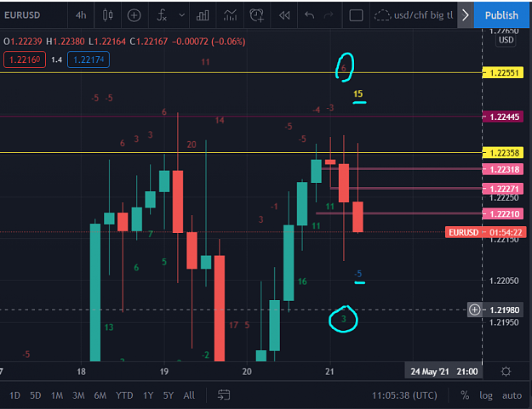Create an alert with the alarm clock icon
532x409 pixels.
pyautogui.click(x=257, y=15)
